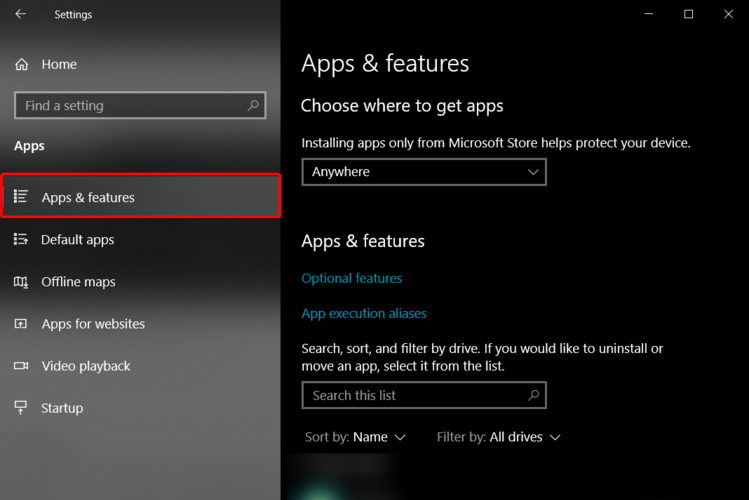Select Apps & features in the sidebar
Screen dimensions: 749x500
[x=140, y=196]
